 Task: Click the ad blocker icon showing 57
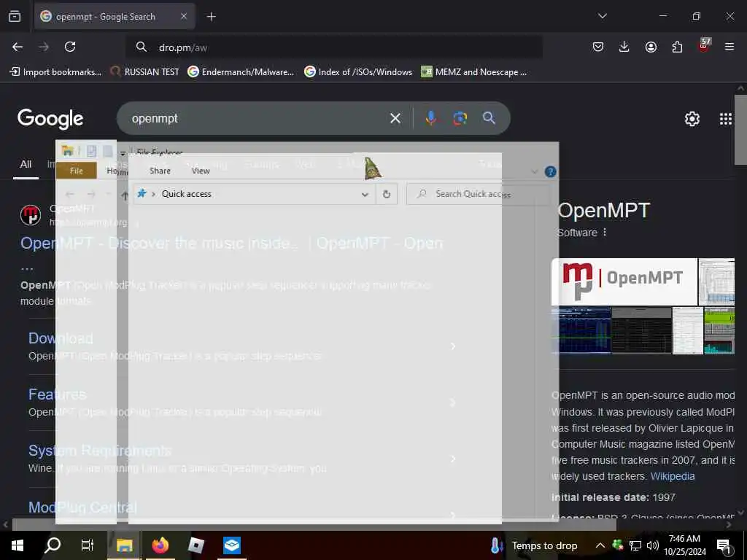(x=704, y=45)
